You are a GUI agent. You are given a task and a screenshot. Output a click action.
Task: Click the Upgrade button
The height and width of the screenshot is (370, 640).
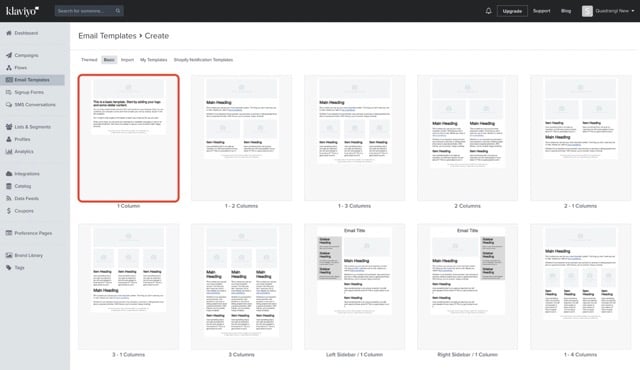[512, 11]
